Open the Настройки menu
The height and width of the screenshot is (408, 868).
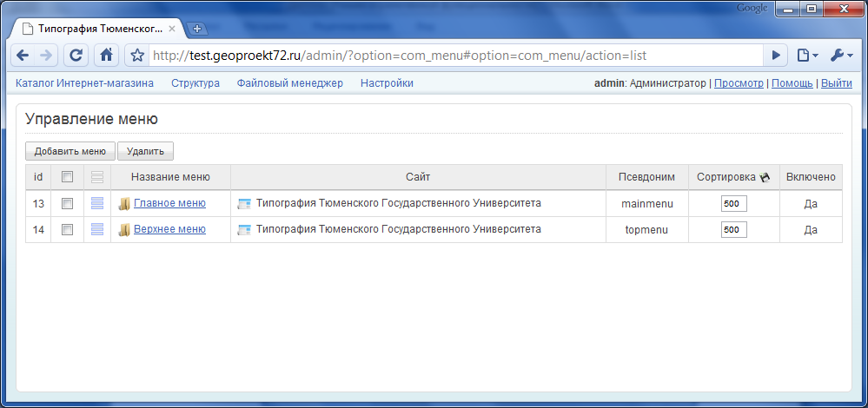[387, 83]
